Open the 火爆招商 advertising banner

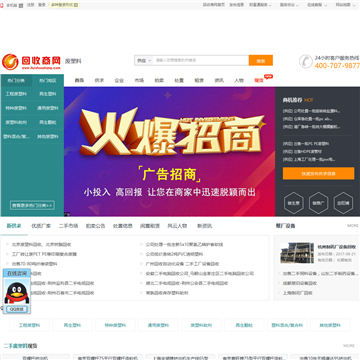[x=169, y=152]
